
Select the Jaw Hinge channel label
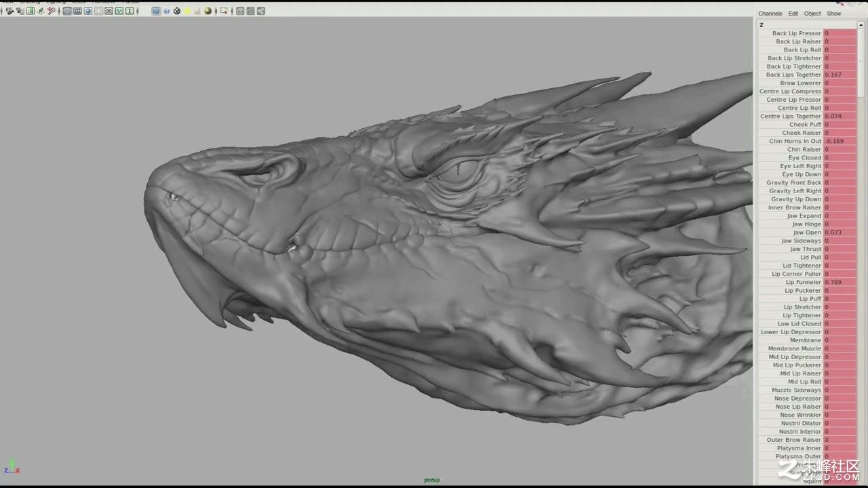pyautogui.click(x=806, y=224)
